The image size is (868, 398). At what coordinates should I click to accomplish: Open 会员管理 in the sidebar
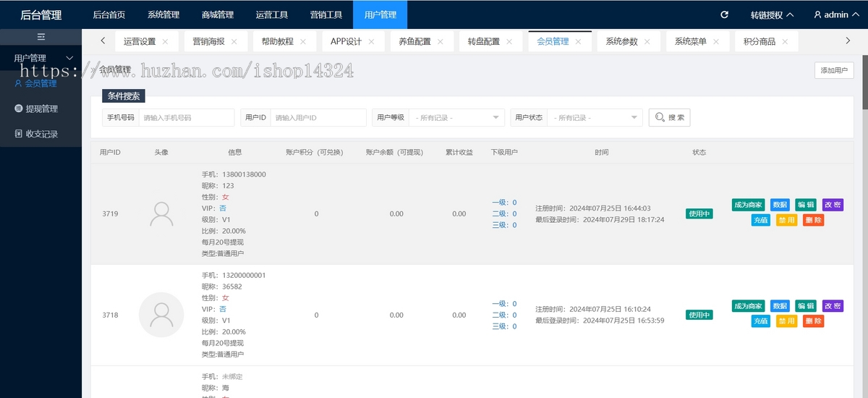tap(41, 83)
